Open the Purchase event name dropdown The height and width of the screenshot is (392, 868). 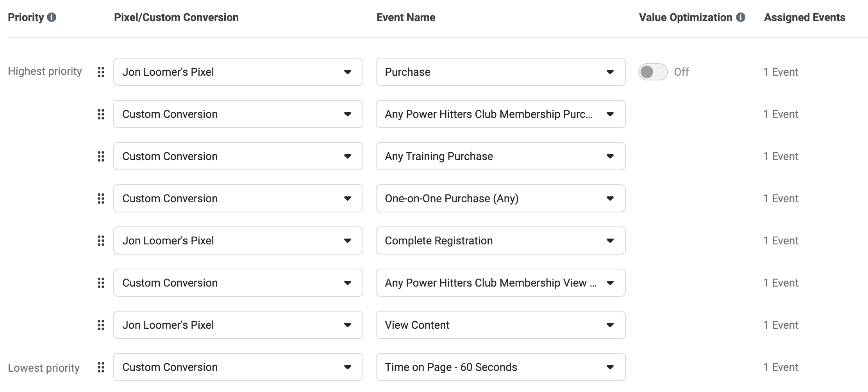(x=500, y=72)
